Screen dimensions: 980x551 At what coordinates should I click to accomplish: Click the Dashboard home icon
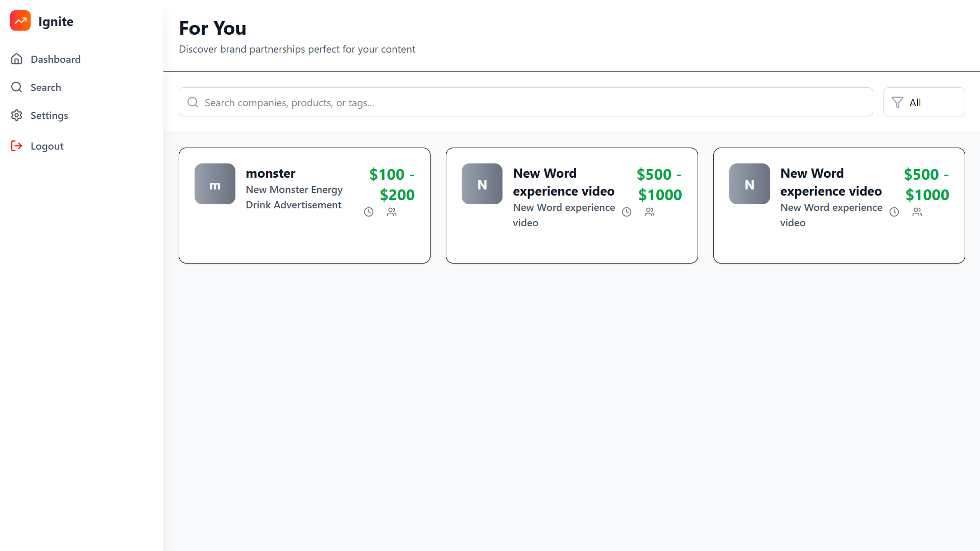coord(17,59)
